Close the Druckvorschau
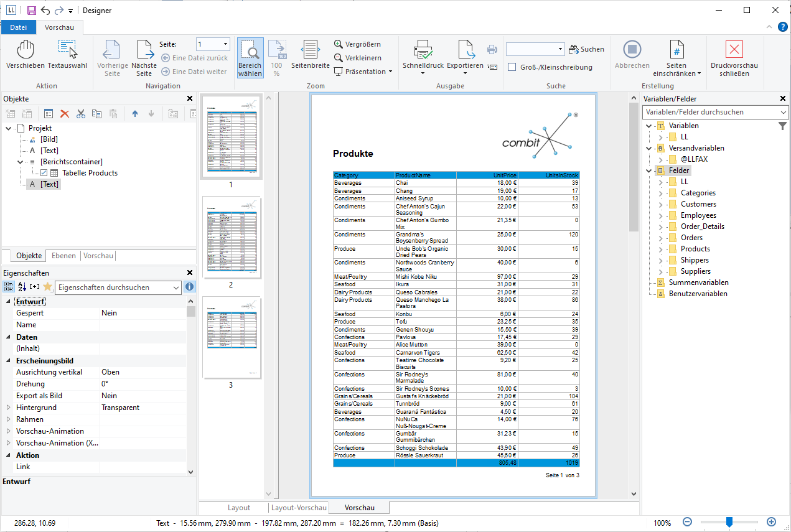The width and height of the screenshot is (791, 532). (734, 50)
